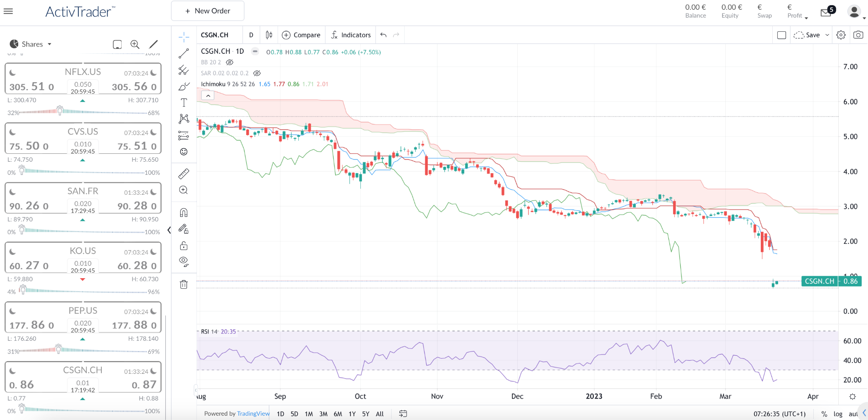Click the NFLX.US sentiment slider

click(83, 112)
